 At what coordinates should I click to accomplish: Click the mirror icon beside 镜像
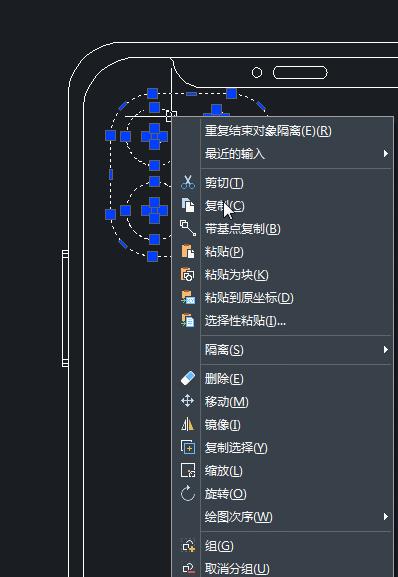188,424
